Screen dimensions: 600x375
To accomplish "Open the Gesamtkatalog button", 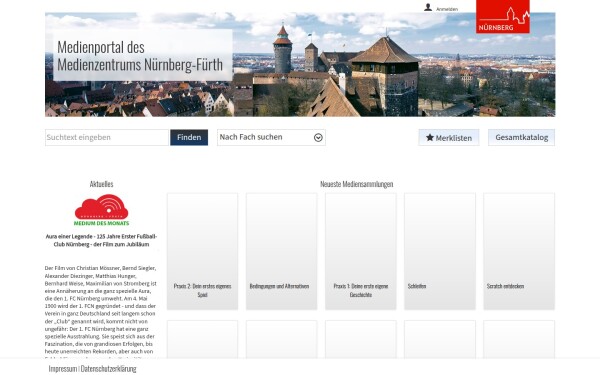I will [521, 137].
